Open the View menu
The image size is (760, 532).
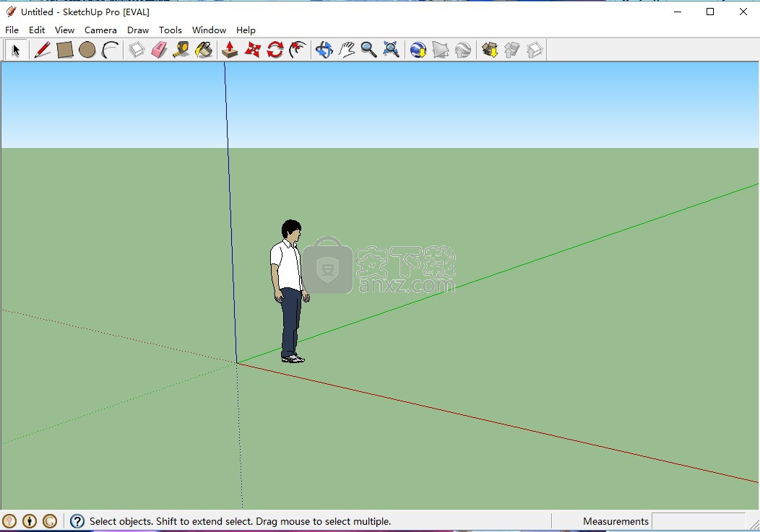tap(64, 30)
